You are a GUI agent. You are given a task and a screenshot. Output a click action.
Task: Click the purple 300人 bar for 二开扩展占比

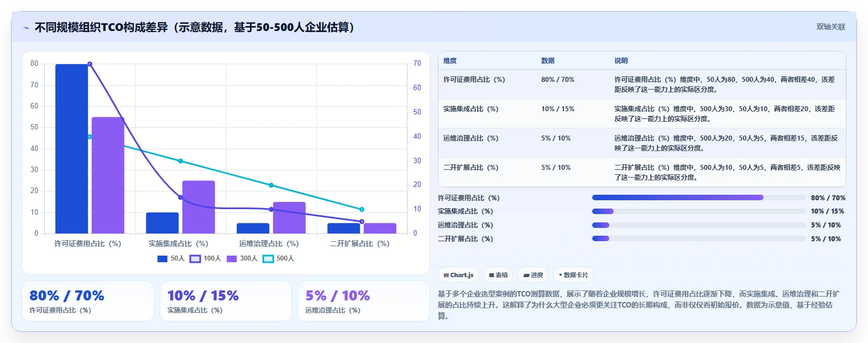pos(380,228)
